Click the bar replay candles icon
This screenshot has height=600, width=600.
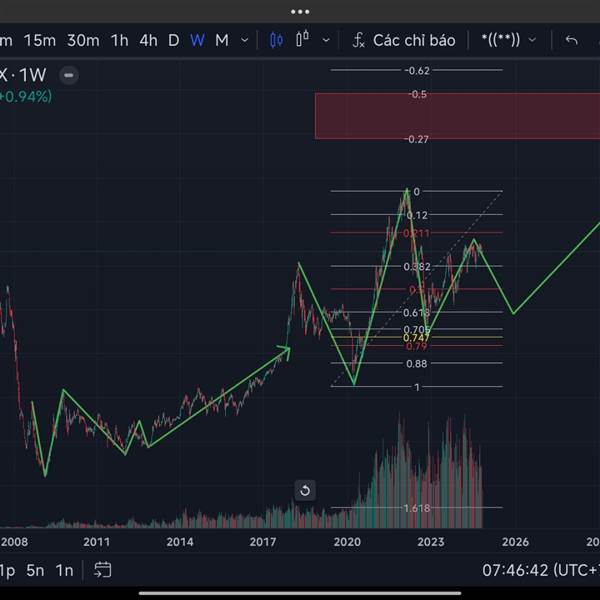tap(303, 39)
